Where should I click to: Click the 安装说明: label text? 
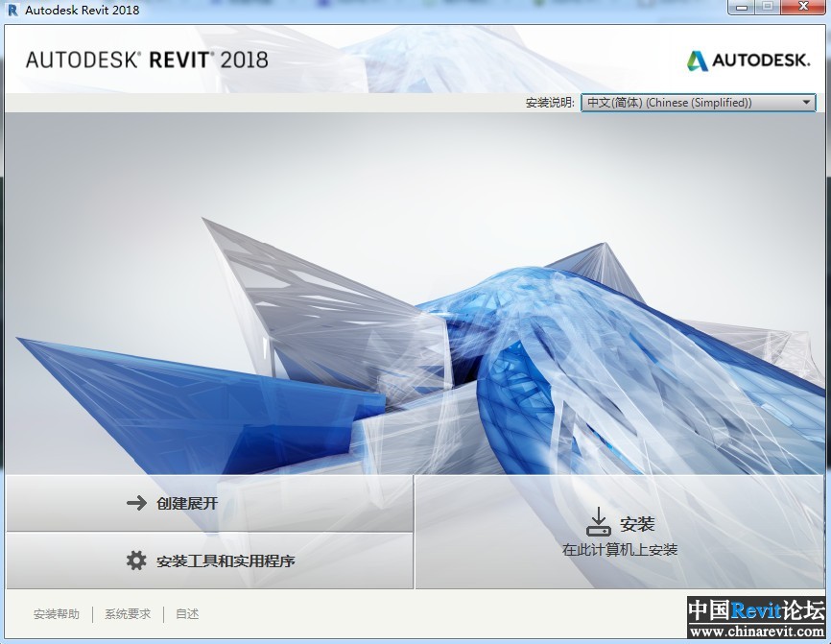[550, 103]
